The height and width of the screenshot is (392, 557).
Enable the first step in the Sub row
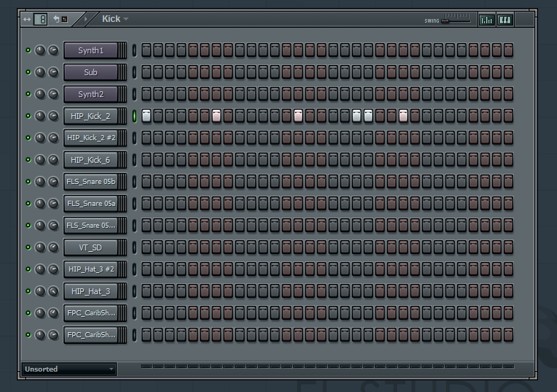tap(146, 72)
